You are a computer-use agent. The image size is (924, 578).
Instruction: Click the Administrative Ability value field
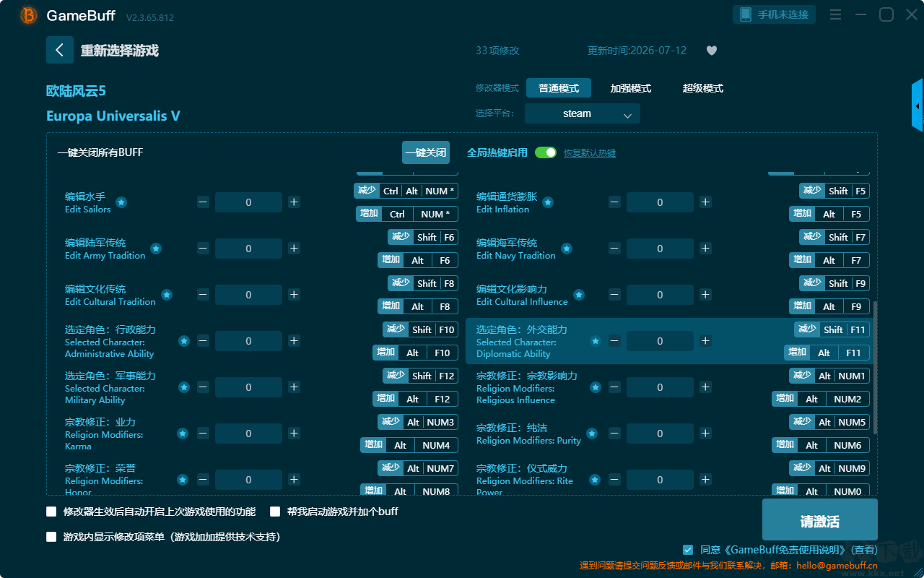248,341
